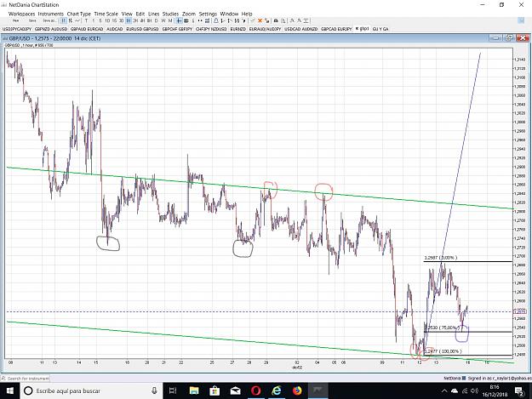
Task: Switch to USDCAD AUDNZD workspace tab
Action: pyautogui.click(x=301, y=29)
